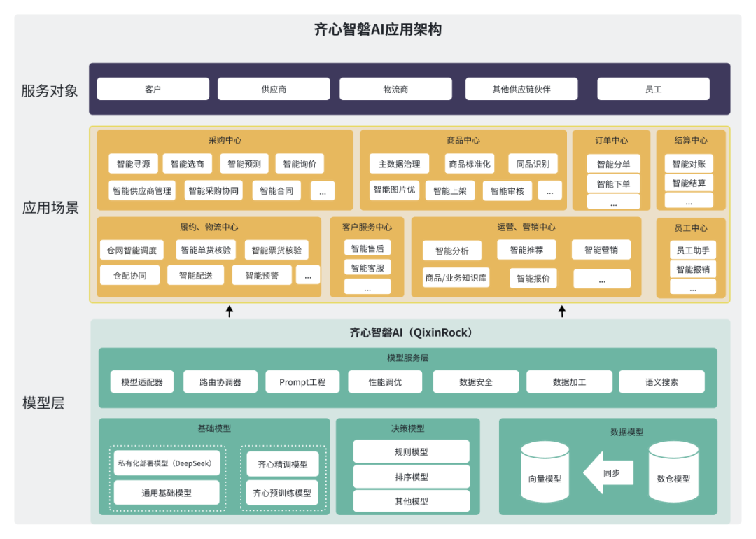
Task: Click the 规则模型 box
Action: pyautogui.click(x=412, y=451)
